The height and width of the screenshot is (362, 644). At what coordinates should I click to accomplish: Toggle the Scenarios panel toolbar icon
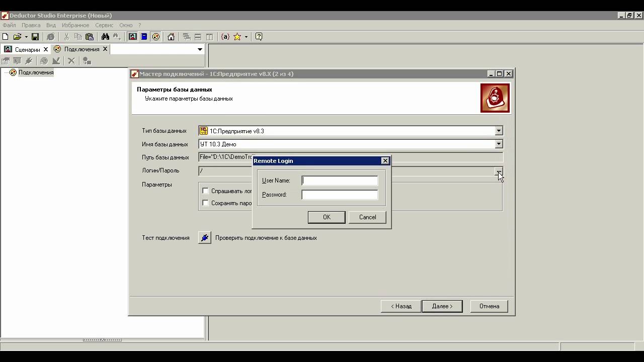point(133,37)
